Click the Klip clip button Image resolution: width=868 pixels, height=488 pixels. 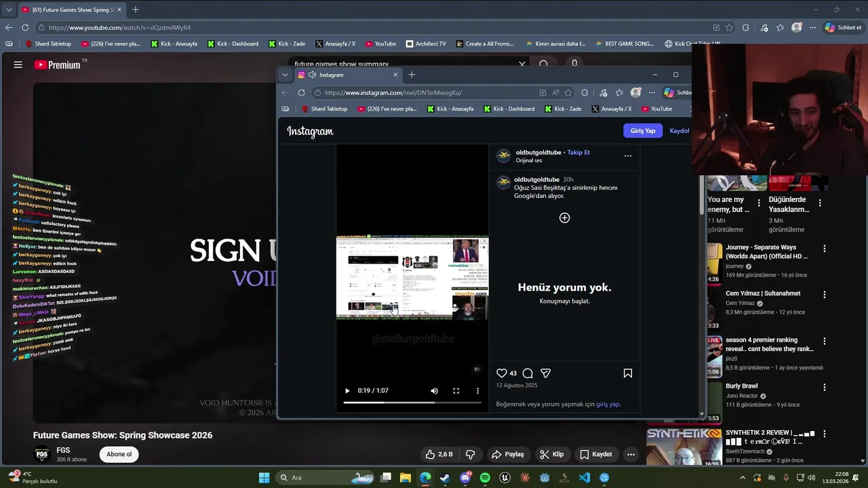[552, 454]
